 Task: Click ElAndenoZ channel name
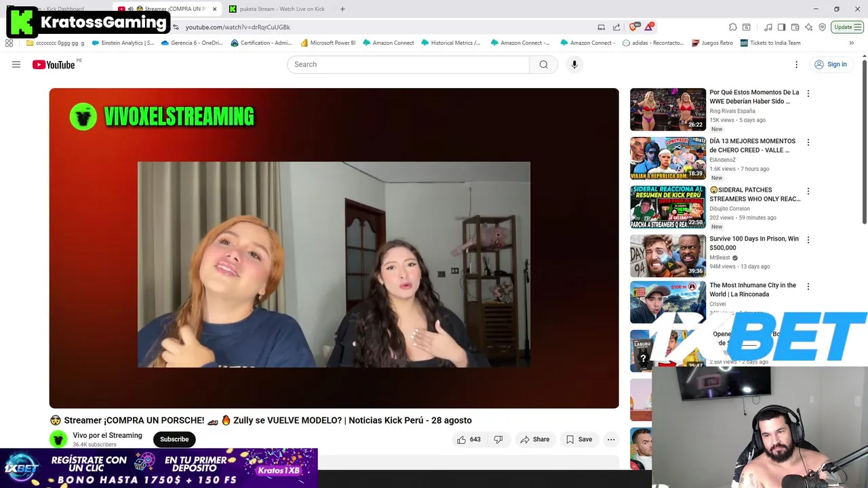coord(722,160)
